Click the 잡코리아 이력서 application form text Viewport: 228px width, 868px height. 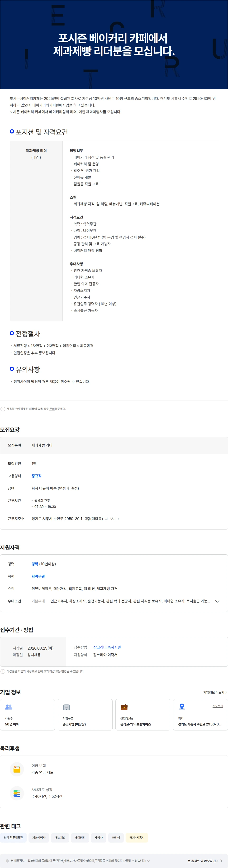(x=105, y=655)
